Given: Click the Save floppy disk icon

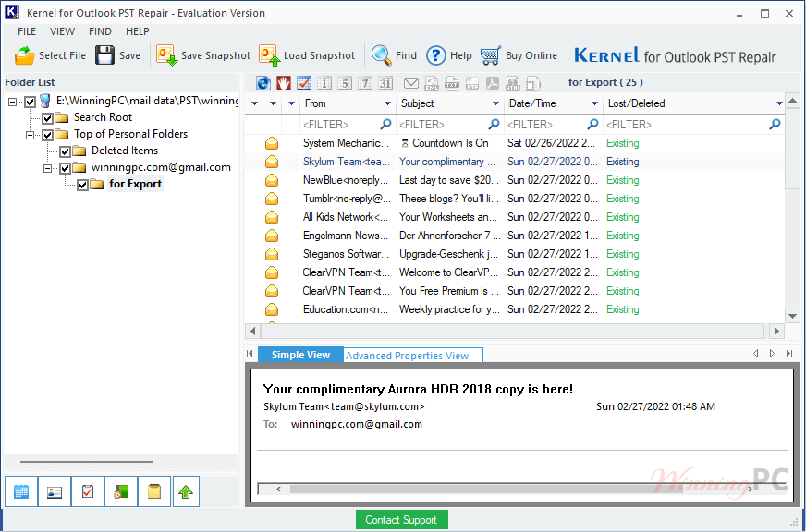Looking at the screenshot, I should [104, 55].
